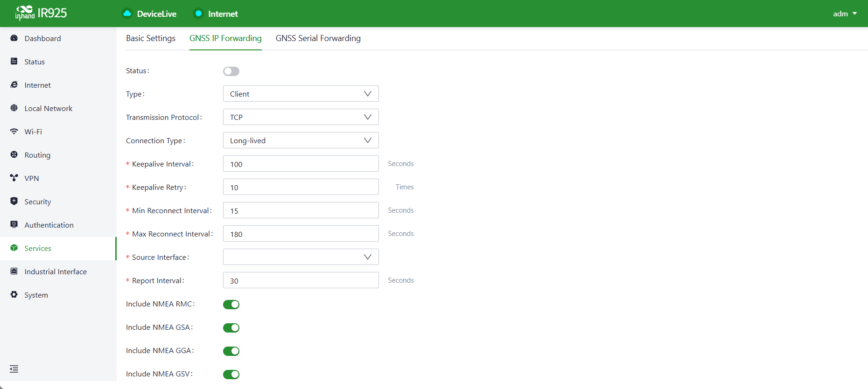868x389 pixels.
Task: Click the Min Reconnect Interval field
Action: 301,210
